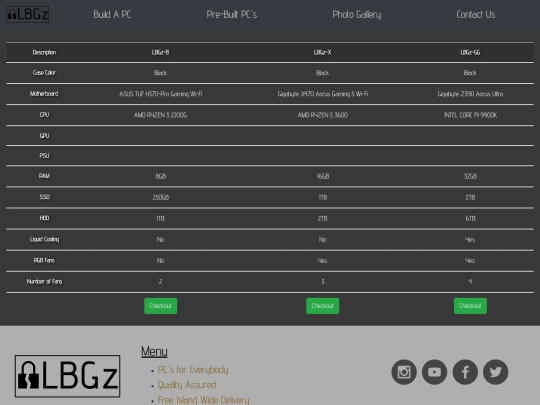Select ASUS TUF H370-Pro Gaming Wi-Fi cell
The height and width of the screenshot is (405, 540).
pyautogui.click(x=160, y=94)
